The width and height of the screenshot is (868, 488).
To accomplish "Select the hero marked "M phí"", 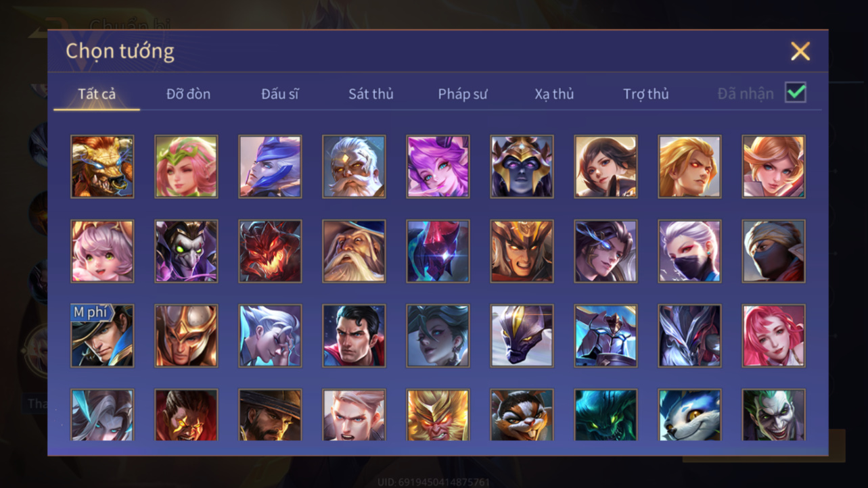I will click(102, 335).
